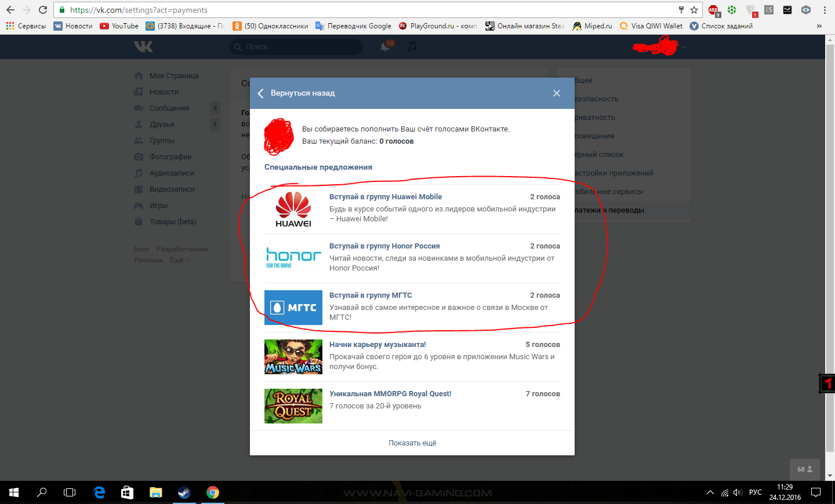Open Фотографии in the sidebar

(x=170, y=157)
